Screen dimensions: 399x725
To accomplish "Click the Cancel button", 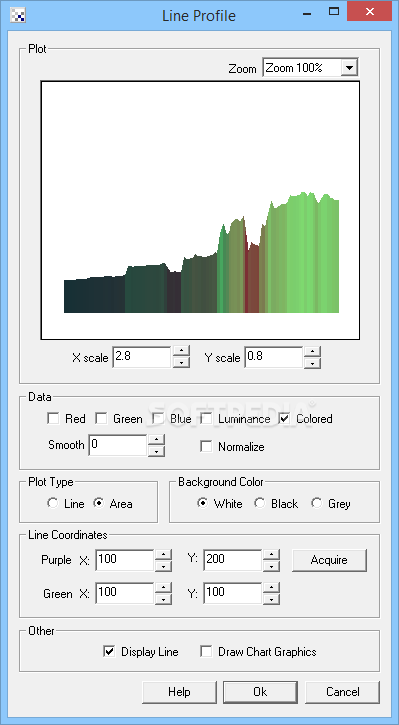I will 343,692.
